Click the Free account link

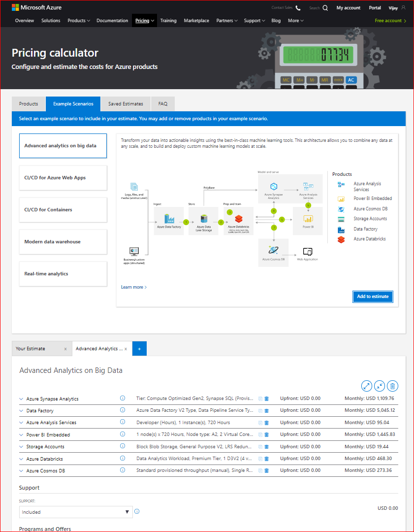click(390, 21)
